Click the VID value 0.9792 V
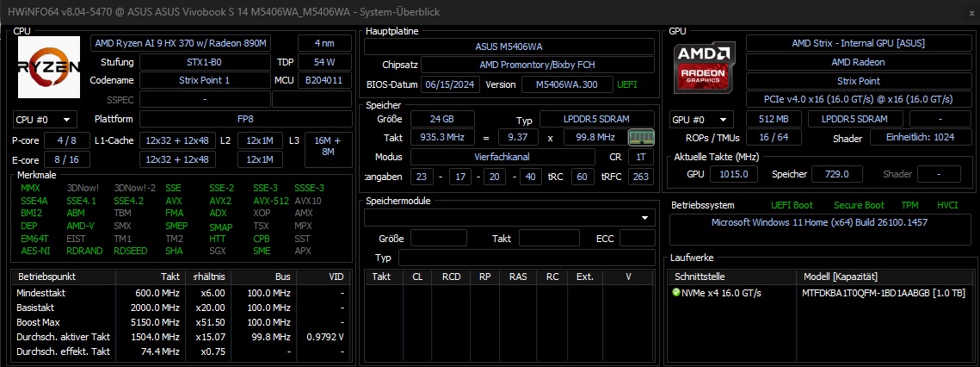This screenshot has height=367, width=980. pos(325,337)
